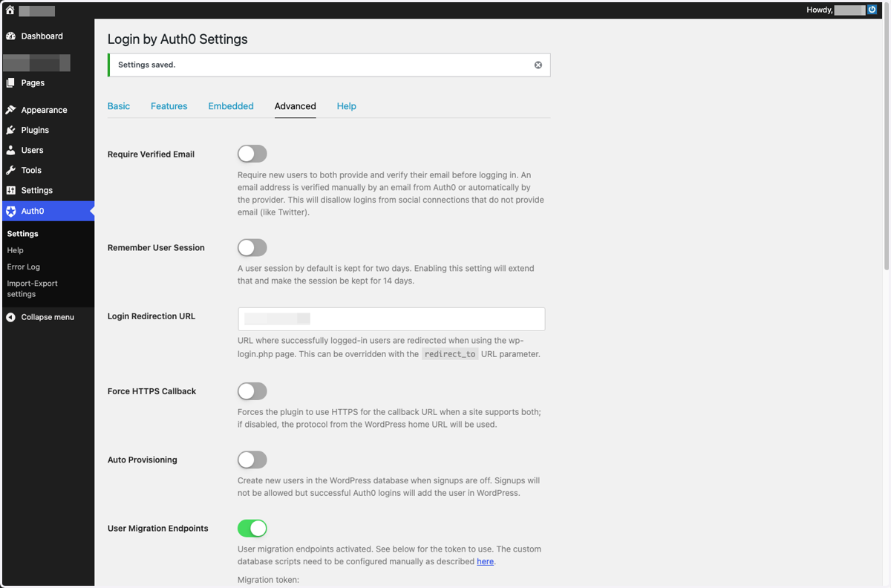Click the Require Verified Email label

click(151, 154)
